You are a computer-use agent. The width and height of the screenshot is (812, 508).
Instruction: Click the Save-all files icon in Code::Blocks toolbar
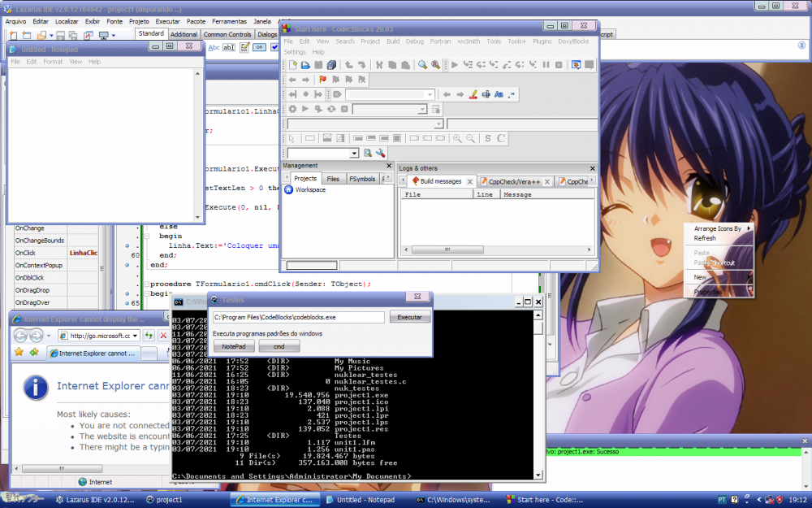click(331, 65)
